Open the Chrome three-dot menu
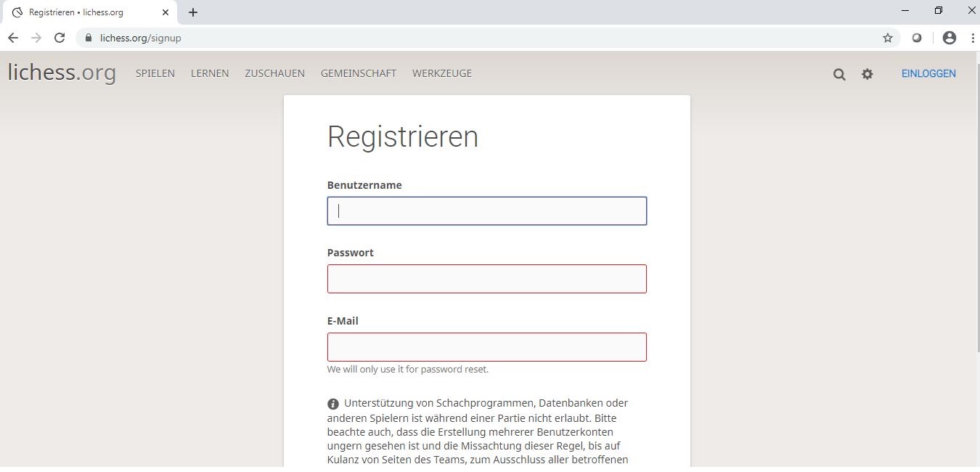Viewport: 980px width, 472px height. (972, 38)
